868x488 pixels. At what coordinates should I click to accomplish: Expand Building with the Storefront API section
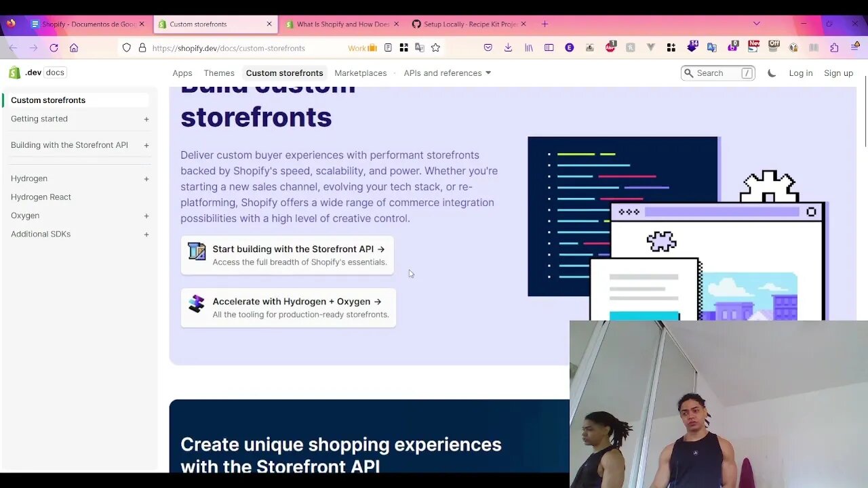point(146,145)
